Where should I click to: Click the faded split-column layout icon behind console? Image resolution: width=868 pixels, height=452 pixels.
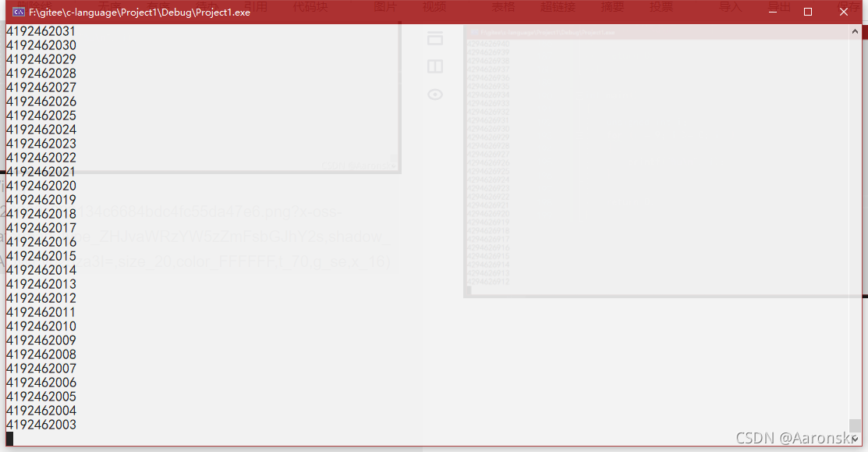[435, 66]
